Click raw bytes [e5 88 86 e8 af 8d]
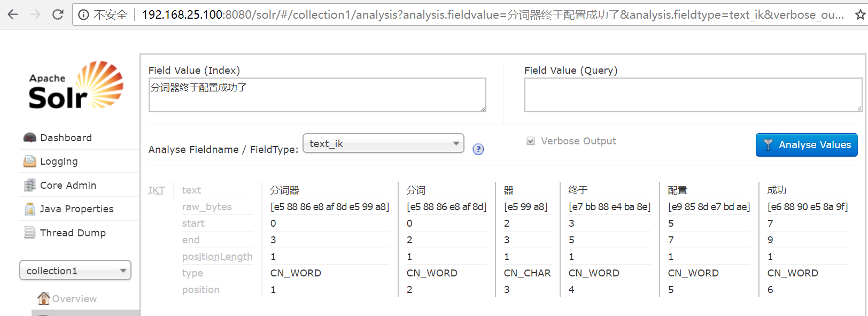 click(x=447, y=206)
